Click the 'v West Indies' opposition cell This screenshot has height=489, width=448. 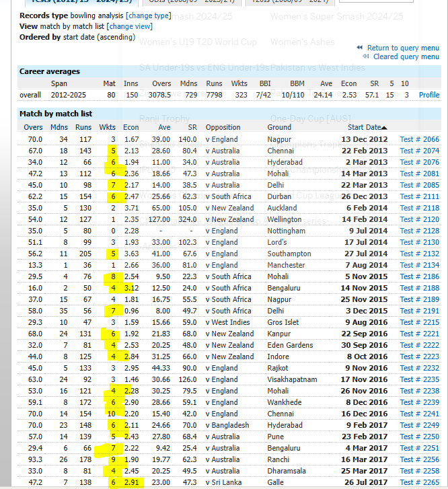click(x=227, y=322)
